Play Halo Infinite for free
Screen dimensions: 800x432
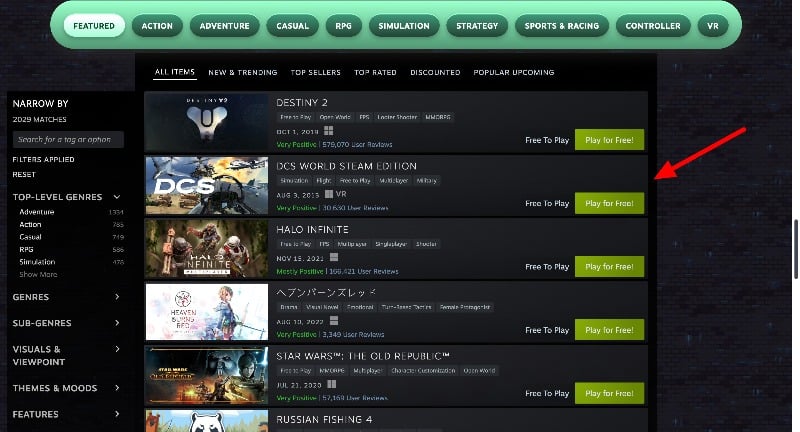pyautogui.click(x=609, y=266)
